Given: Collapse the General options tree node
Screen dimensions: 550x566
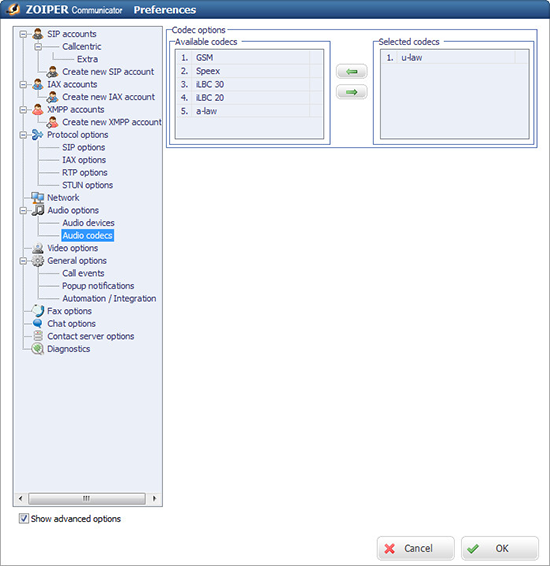Looking at the screenshot, I should 23,261.
